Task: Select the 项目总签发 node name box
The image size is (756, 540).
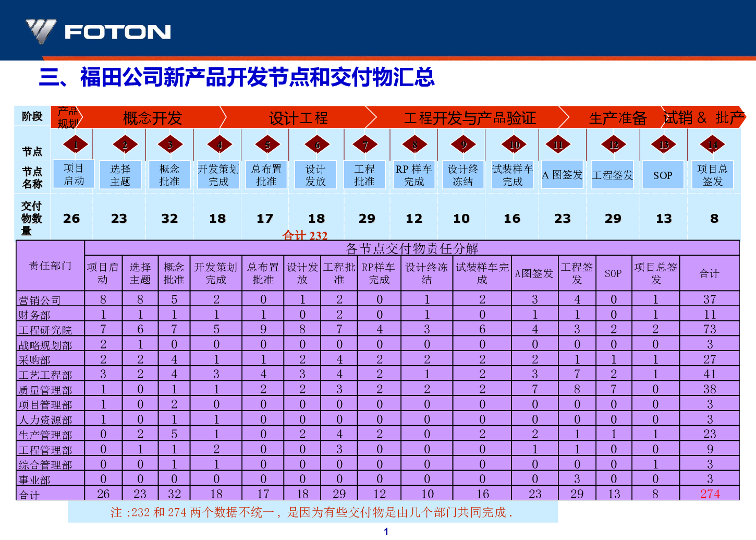Action: 712,175
